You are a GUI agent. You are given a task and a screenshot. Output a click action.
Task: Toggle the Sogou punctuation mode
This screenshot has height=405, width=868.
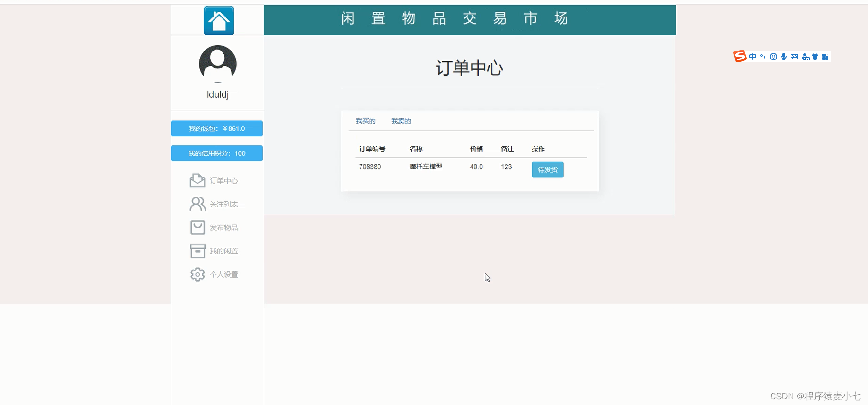click(763, 57)
